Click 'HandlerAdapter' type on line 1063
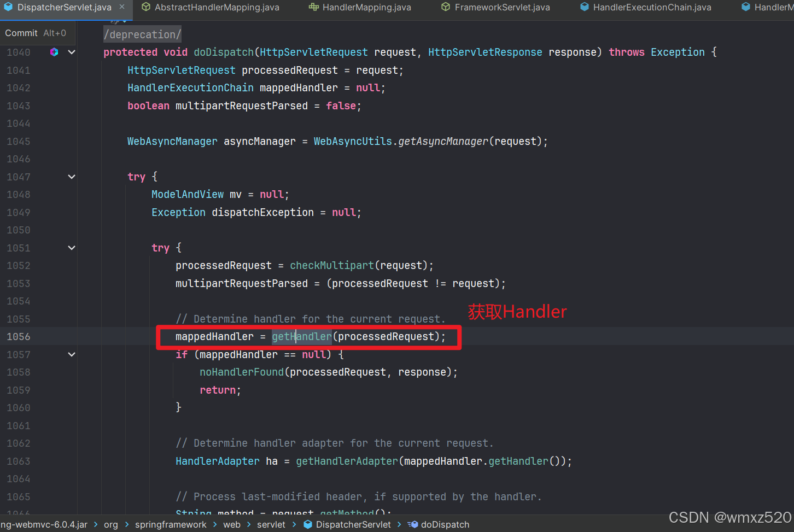Image resolution: width=794 pixels, height=532 pixels. click(x=218, y=461)
